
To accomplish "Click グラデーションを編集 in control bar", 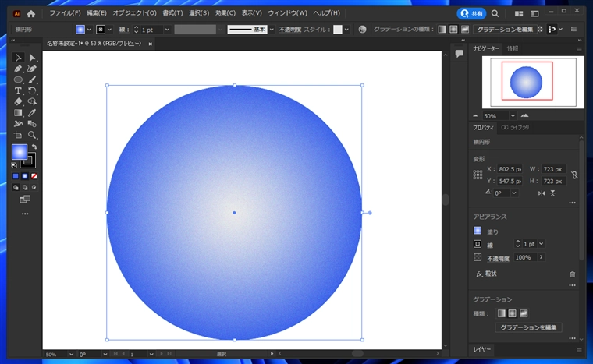I will pos(505,30).
